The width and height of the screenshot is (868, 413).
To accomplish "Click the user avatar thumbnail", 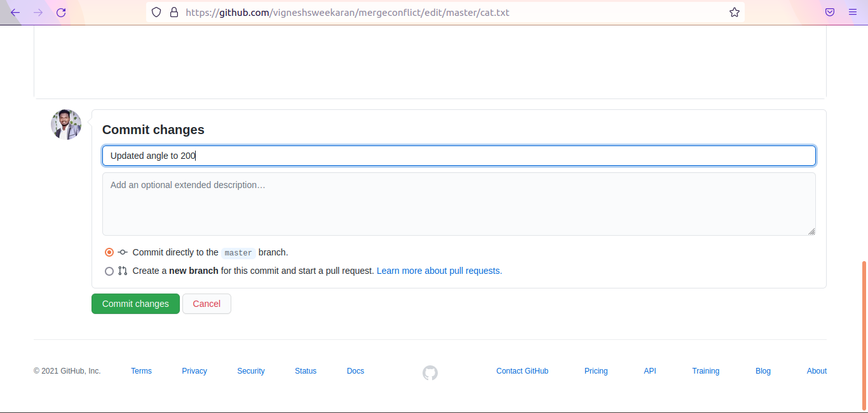I will click(x=66, y=125).
